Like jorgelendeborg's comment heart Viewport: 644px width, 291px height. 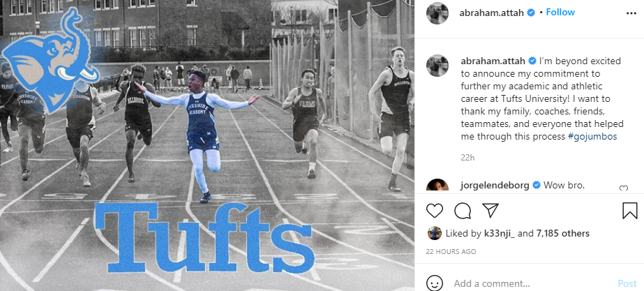coord(624,188)
